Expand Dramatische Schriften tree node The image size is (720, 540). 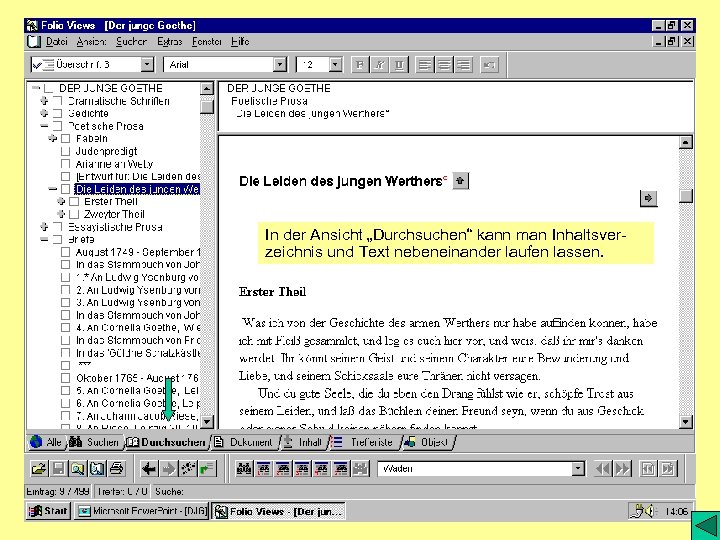click(44, 101)
